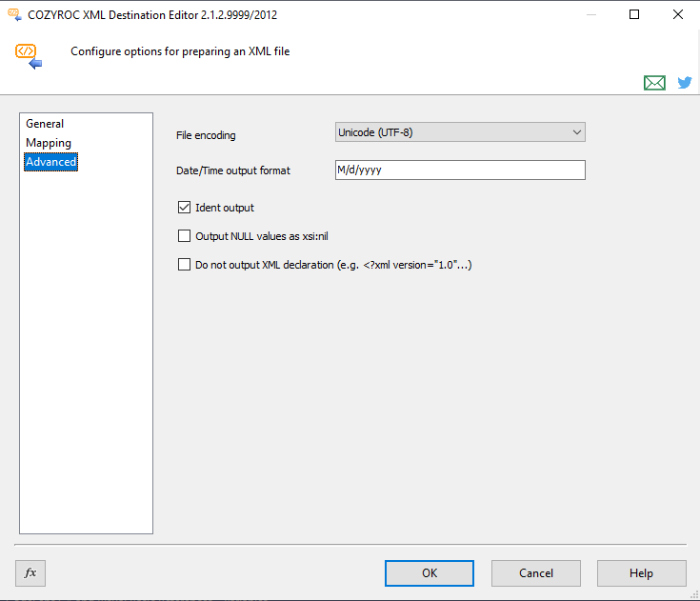Close the XML Destination Editor window
The width and height of the screenshot is (700, 601).
678,14
